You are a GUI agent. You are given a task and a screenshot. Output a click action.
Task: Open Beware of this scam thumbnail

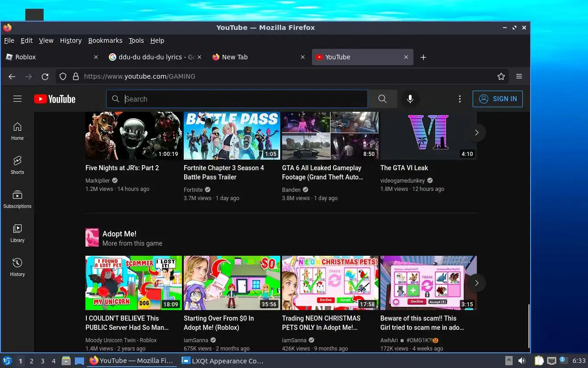pyautogui.click(x=429, y=283)
